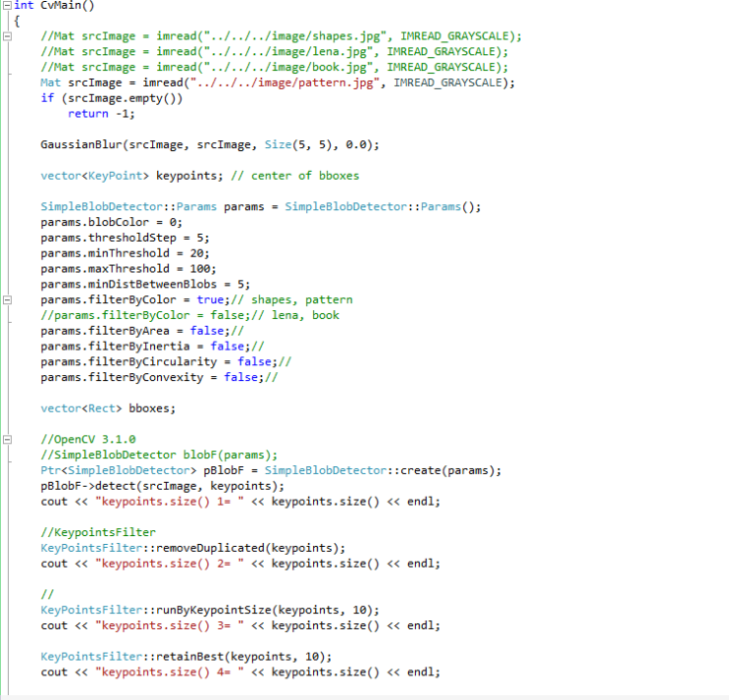Click 'params.minDistBetweenBlobs = 5;'

pyautogui.click(x=145, y=284)
